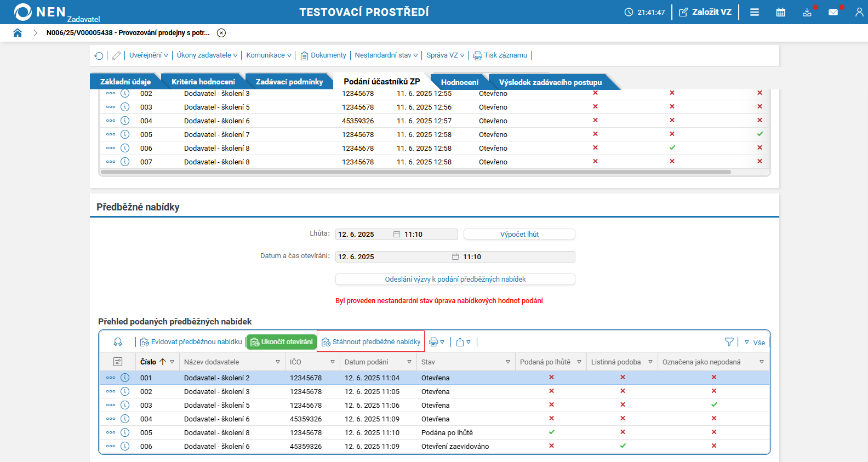Go to the home page icon
The image size is (868, 462).
(18, 33)
